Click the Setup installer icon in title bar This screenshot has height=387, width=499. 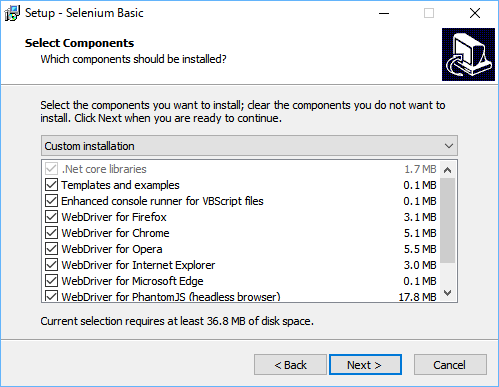[x=12, y=13]
